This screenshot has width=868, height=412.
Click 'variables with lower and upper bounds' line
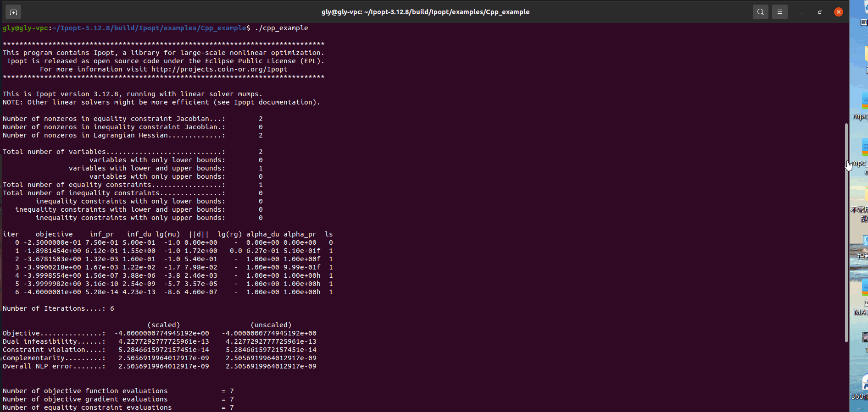(166, 168)
